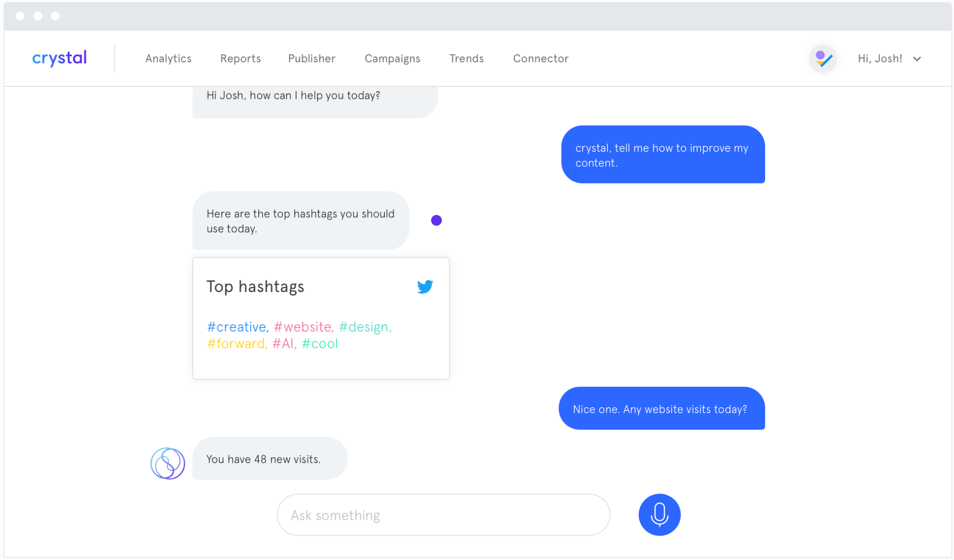Go to the Reports section

[x=240, y=58]
